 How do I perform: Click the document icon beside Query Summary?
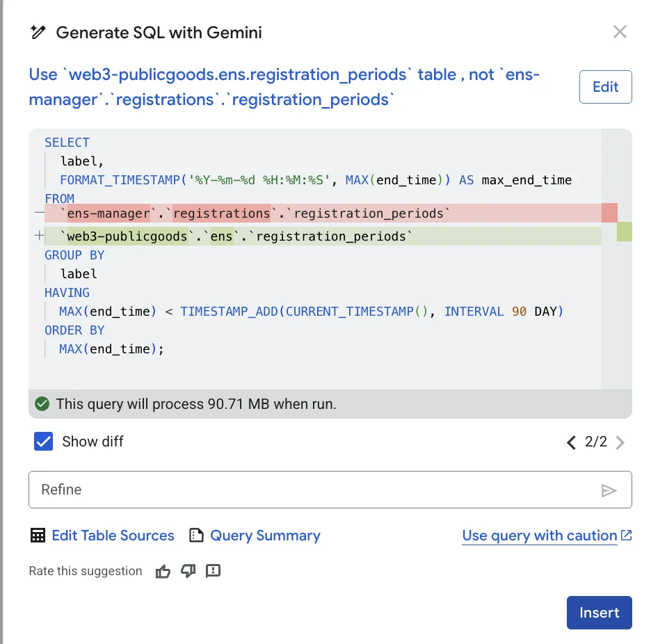(x=196, y=536)
